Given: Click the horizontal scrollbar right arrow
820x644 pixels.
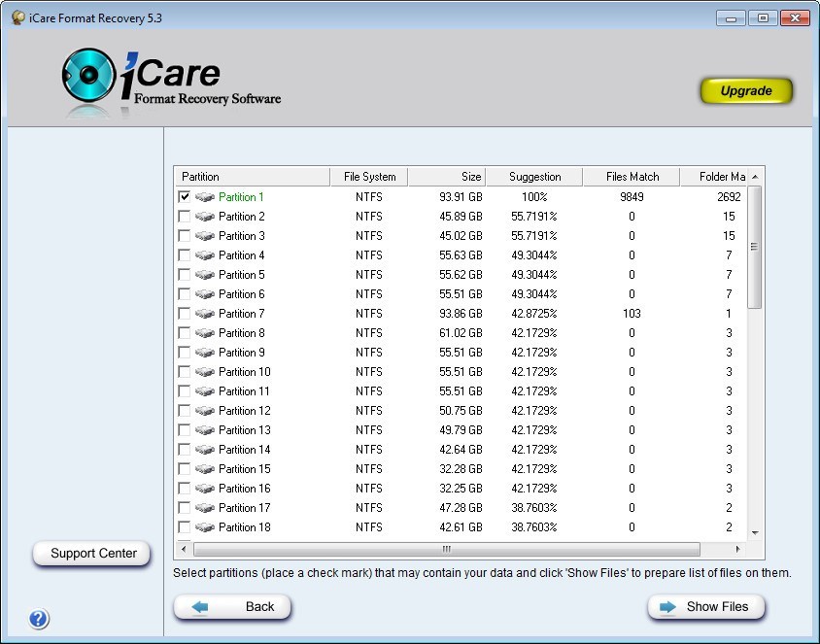Looking at the screenshot, I should pos(737,549).
